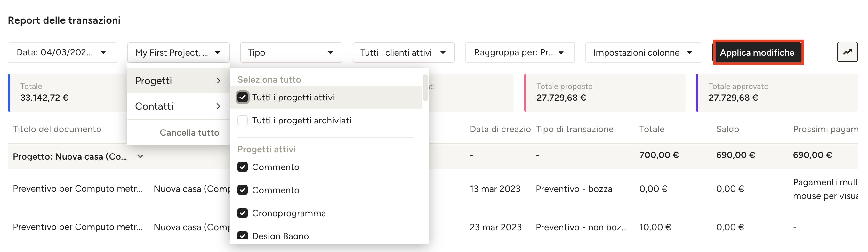Click the Preventivo - bozza cell

(x=574, y=189)
